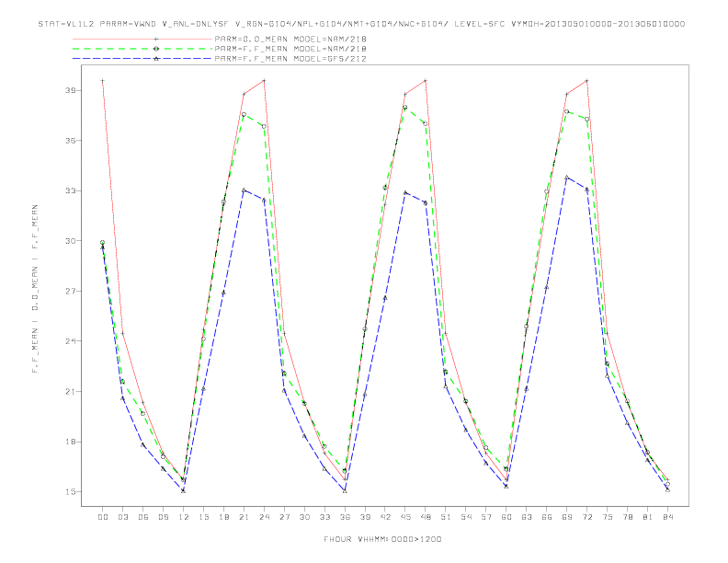Click x-axis hour label 57
This screenshot has width=728, height=563.
486,517
